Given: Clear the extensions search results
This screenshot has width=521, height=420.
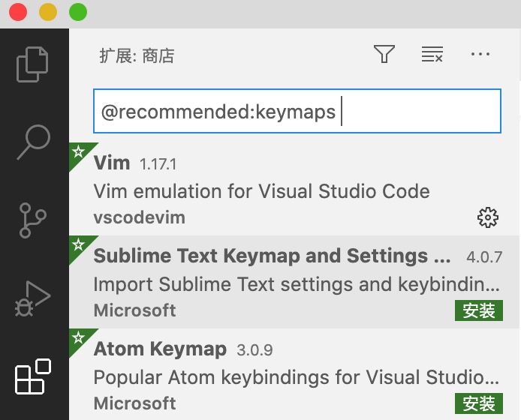Looking at the screenshot, I should point(432,54).
